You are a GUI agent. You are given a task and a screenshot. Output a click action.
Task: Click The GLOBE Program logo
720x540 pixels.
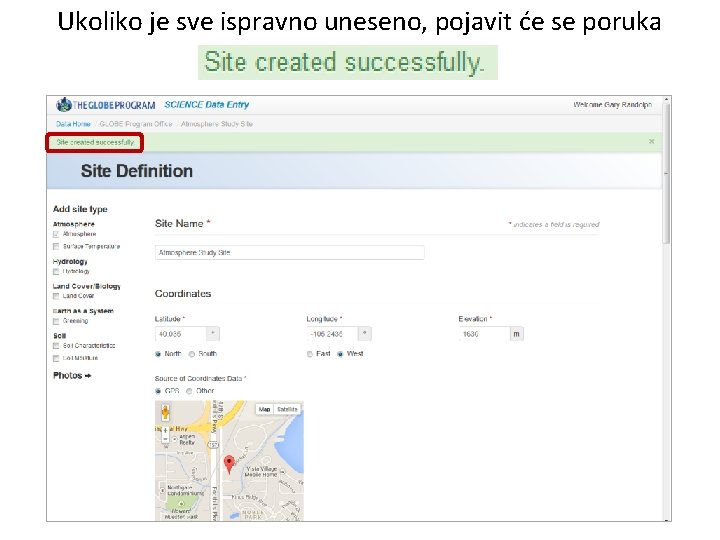tap(106, 105)
